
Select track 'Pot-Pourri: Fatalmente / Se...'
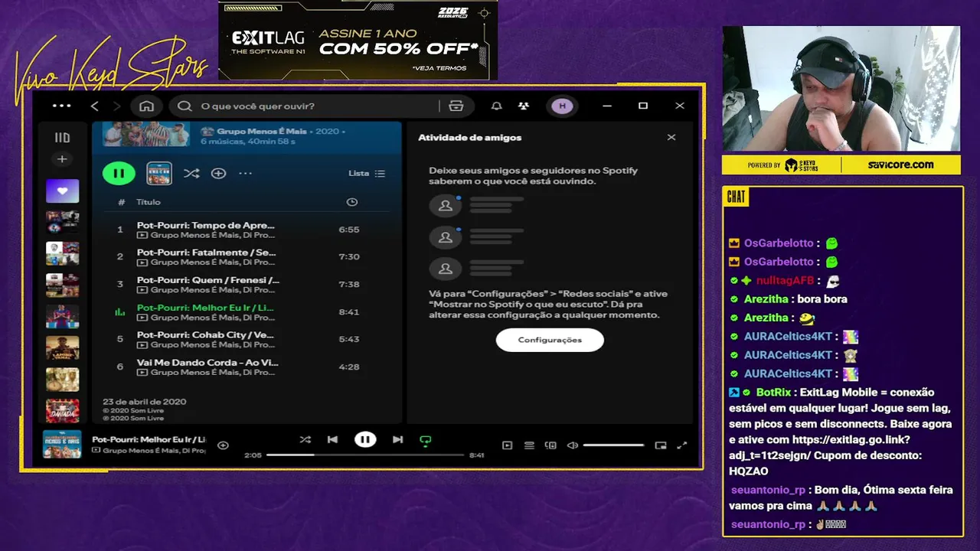pos(207,253)
